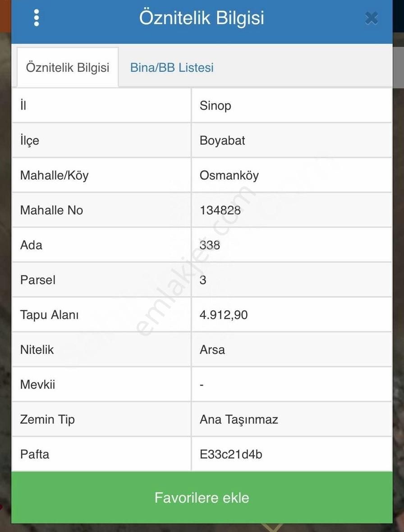Click the Boyabat district value

(x=222, y=141)
